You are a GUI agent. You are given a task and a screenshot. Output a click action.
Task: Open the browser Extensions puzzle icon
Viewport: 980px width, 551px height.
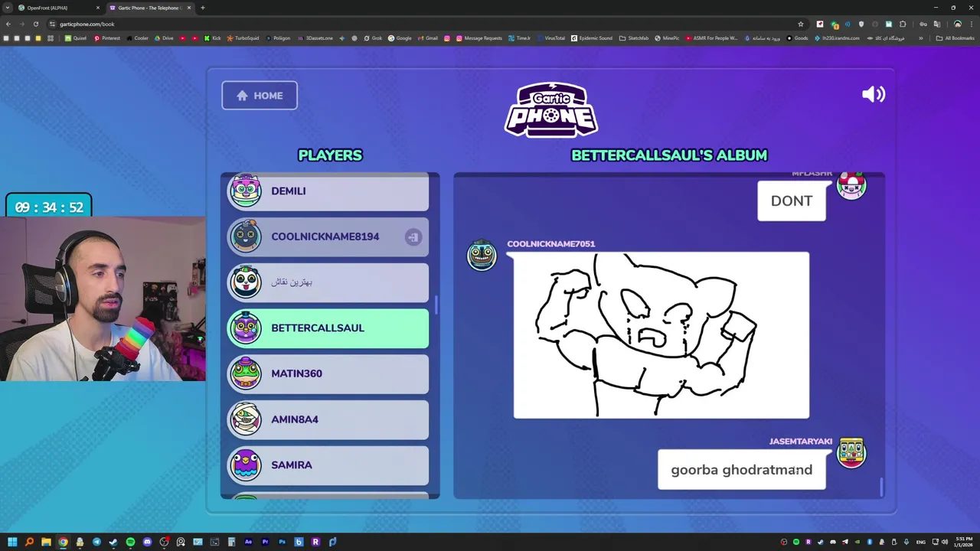[x=903, y=24]
